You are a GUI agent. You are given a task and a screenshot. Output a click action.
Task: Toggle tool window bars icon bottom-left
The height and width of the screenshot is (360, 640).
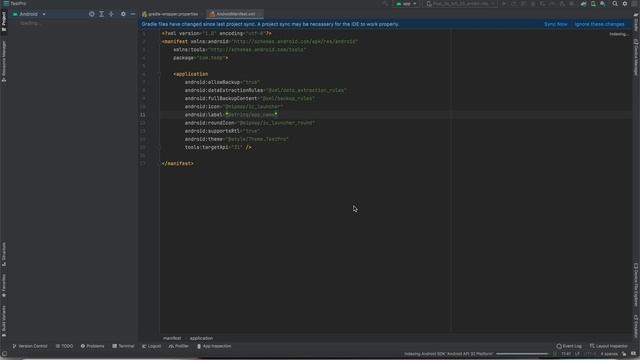4,354
